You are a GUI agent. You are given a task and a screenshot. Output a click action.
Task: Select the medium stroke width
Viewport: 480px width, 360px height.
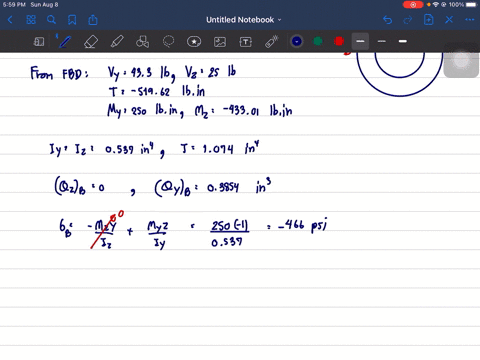(382, 41)
